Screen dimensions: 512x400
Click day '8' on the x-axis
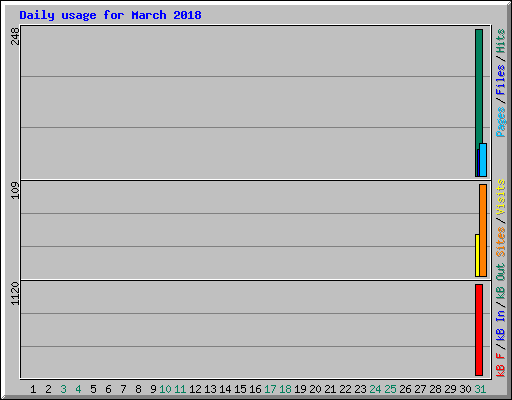pyautogui.click(x=138, y=389)
